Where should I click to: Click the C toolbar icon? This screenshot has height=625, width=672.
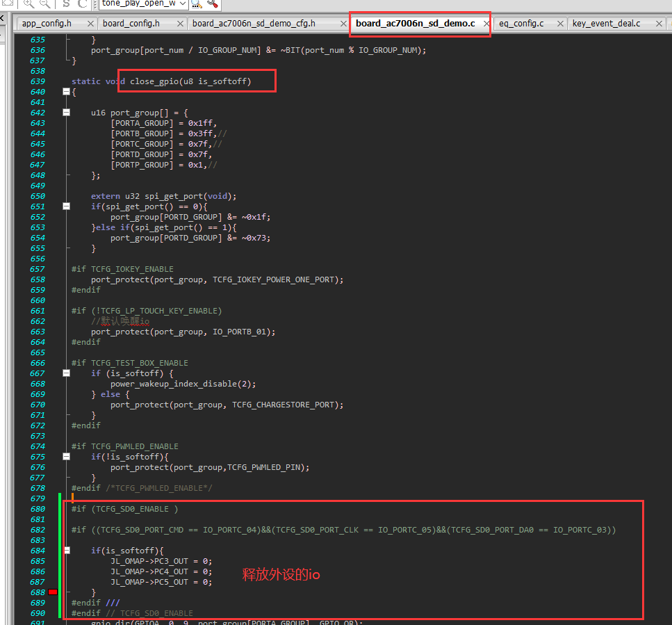(82, 4)
